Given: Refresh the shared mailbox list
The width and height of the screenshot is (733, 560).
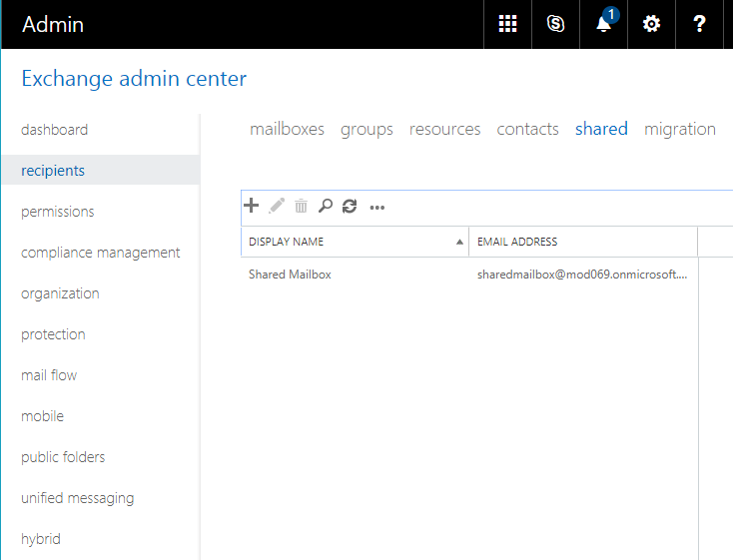Looking at the screenshot, I should [x=350, y=207].
